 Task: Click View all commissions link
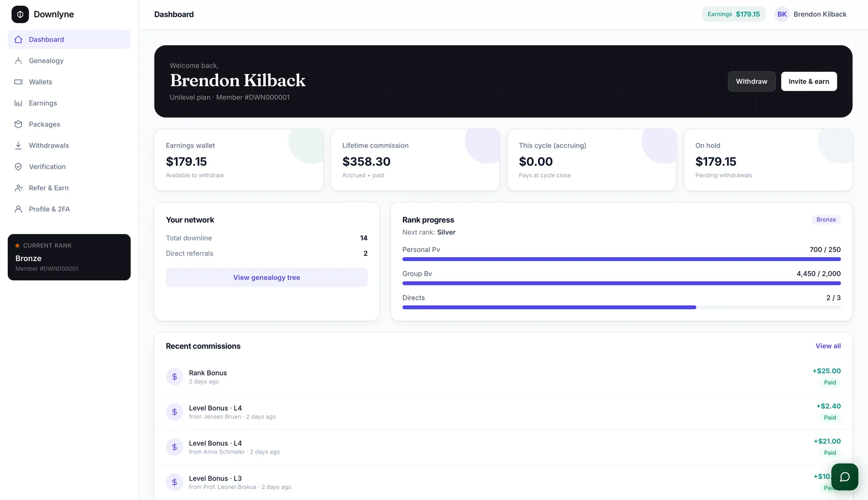point(828,346)
